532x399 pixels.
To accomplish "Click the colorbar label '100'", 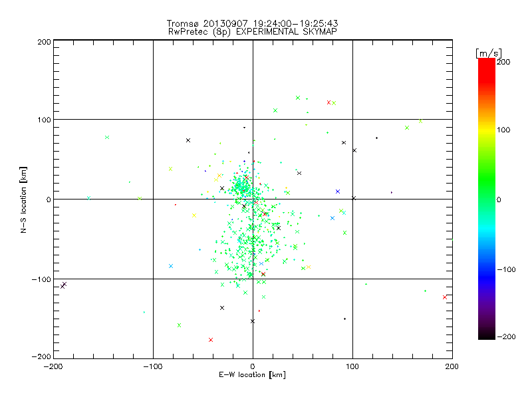I will point(503,130).
